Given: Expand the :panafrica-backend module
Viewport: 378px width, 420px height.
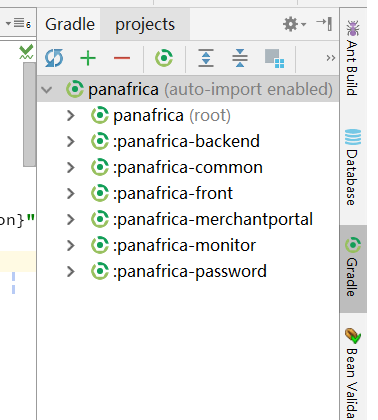Looking at the screenshot, I should coord(71,141).
